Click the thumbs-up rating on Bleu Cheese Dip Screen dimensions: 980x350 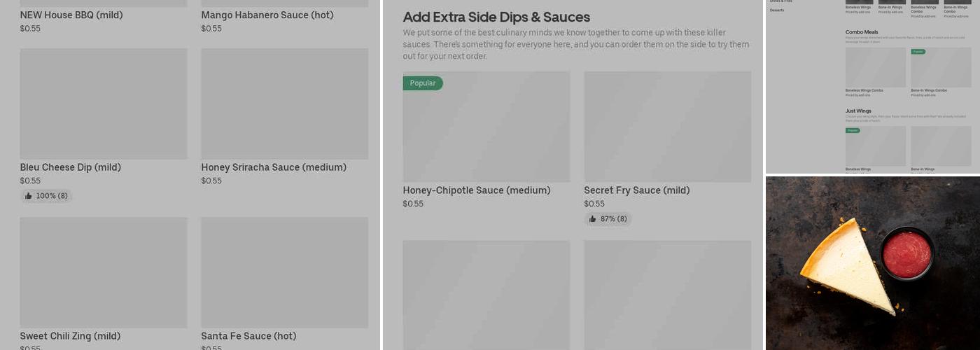click(x=47, y=196)
